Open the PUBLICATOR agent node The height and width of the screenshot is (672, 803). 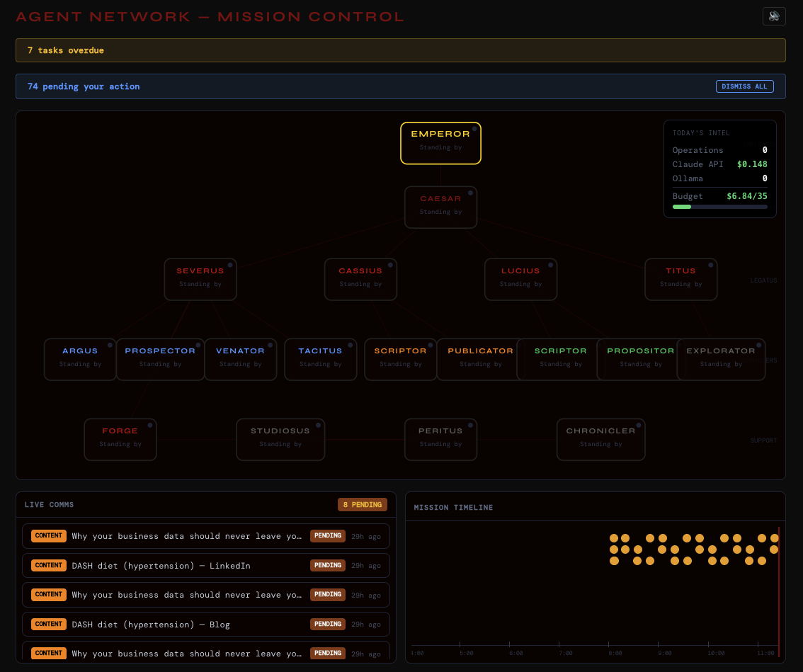click(x=480, y=359)
